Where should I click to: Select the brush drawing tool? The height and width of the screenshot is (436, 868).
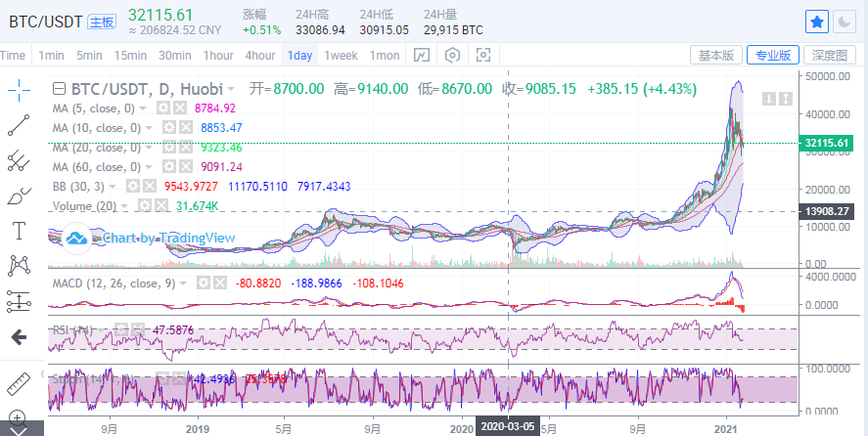[18, 196]
